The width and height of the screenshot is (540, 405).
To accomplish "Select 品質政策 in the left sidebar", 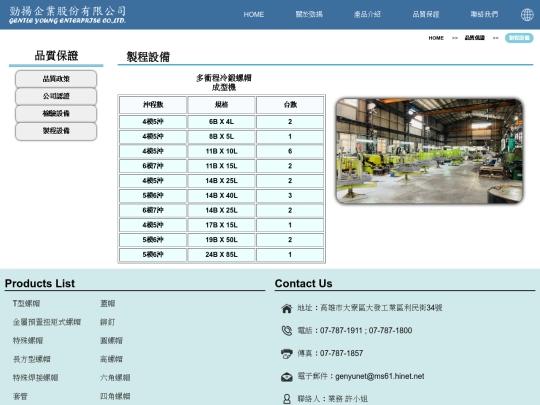I will pyautogui.click(x=56, y=79).
